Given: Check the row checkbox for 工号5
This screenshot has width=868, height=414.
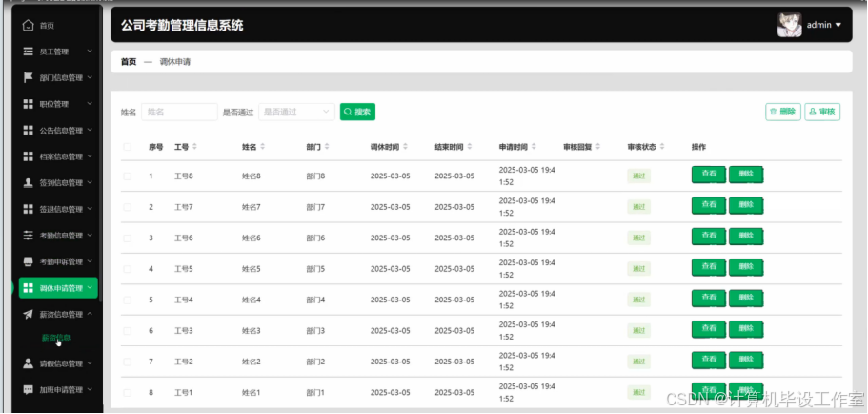Looking at the screenshot, I should tap(128, 269).
